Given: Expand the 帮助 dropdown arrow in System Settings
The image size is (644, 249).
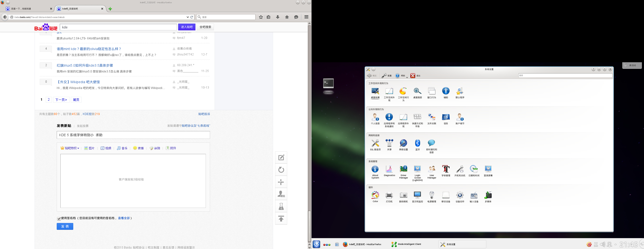Looking at the screenshot, I should 407,77.
